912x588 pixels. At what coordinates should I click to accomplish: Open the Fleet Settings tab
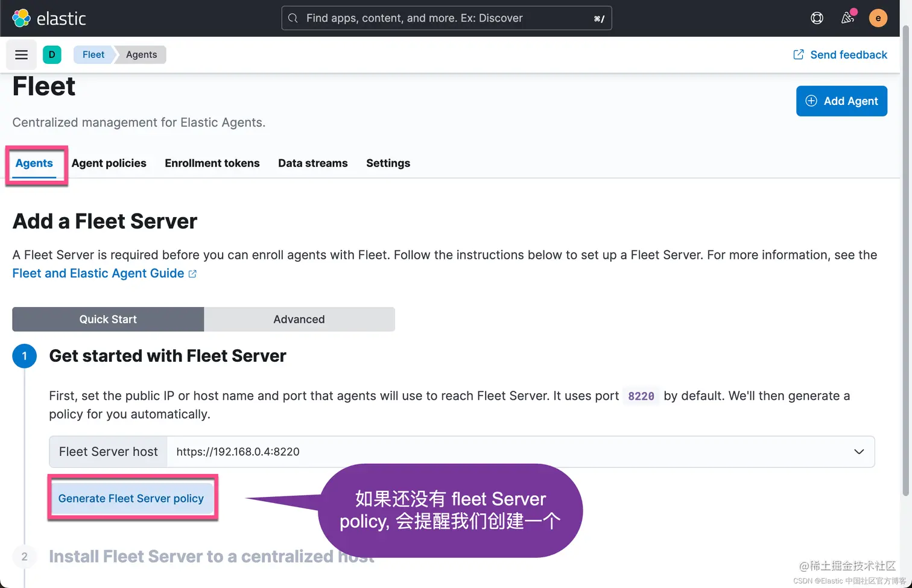tap(388, 163)
